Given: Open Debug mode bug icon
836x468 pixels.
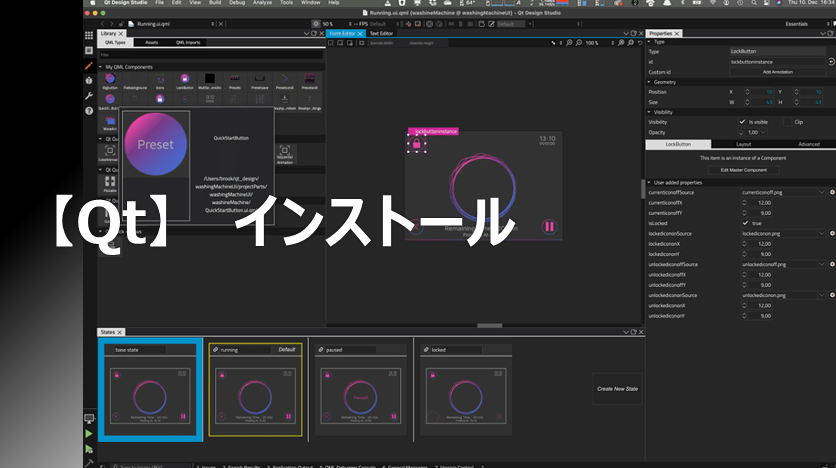Looking at the screenshot, I should point(89,80).
